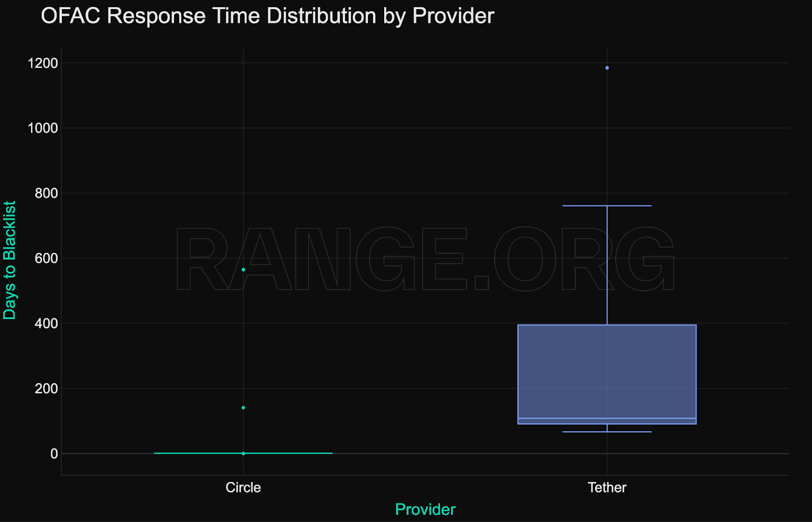Click the flat Circle box line at zero

[x=244, y=453]
